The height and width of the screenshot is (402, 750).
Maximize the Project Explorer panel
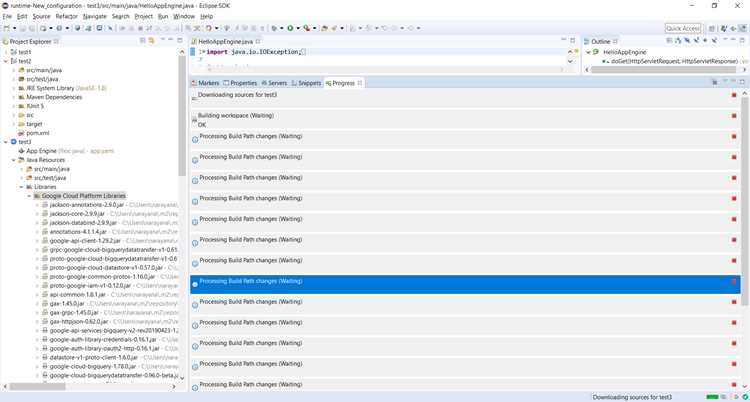180,40
